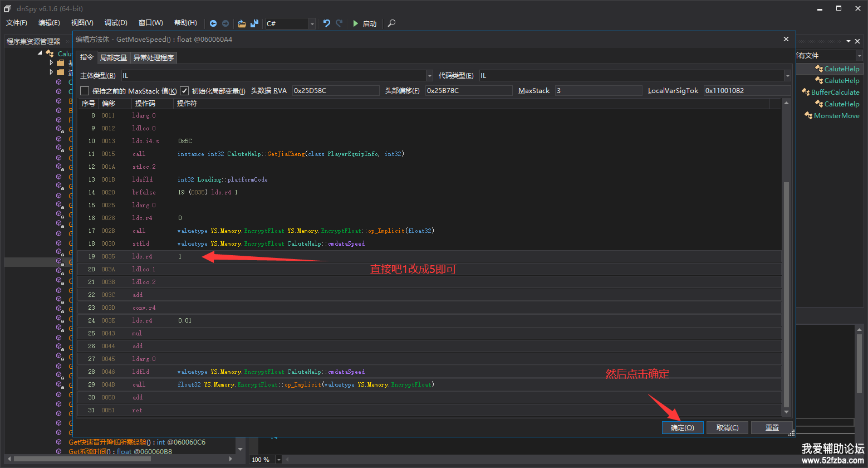
Task: Toggle keep previous MaxStack value checkbox
Action: 85,91
